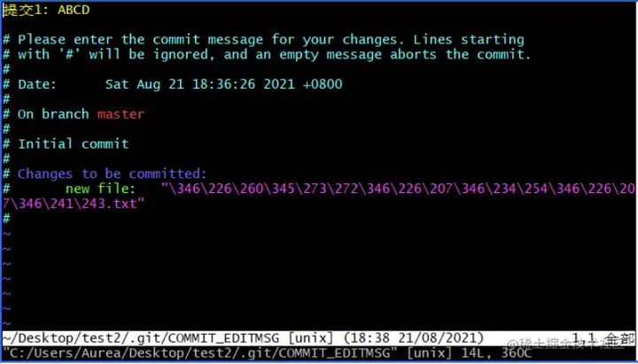Click the commit message text "ABCD"
Viewport: 638px width, 364px height.
74,10
